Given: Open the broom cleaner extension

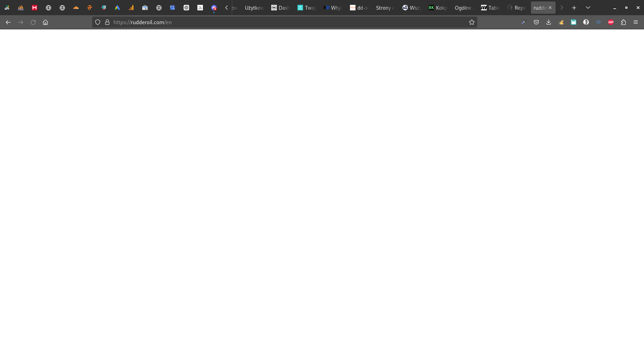Looking at the screenshot, I should (x=561, y=22).
